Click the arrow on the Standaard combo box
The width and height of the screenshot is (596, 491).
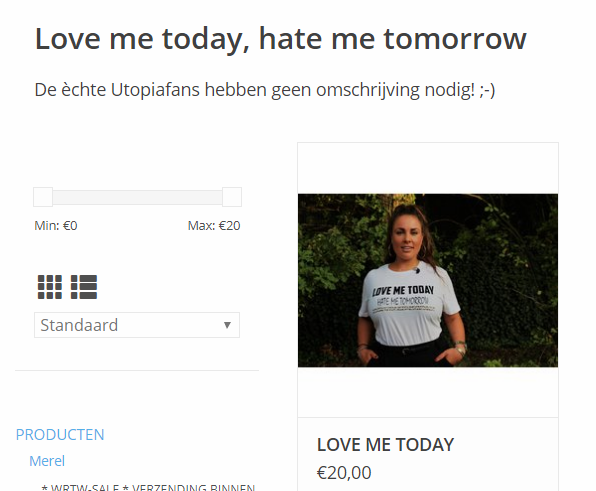[x=227, y=325]
